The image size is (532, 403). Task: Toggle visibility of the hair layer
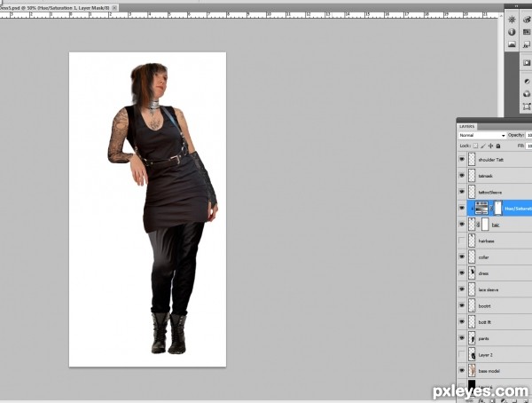coord(462,225)
